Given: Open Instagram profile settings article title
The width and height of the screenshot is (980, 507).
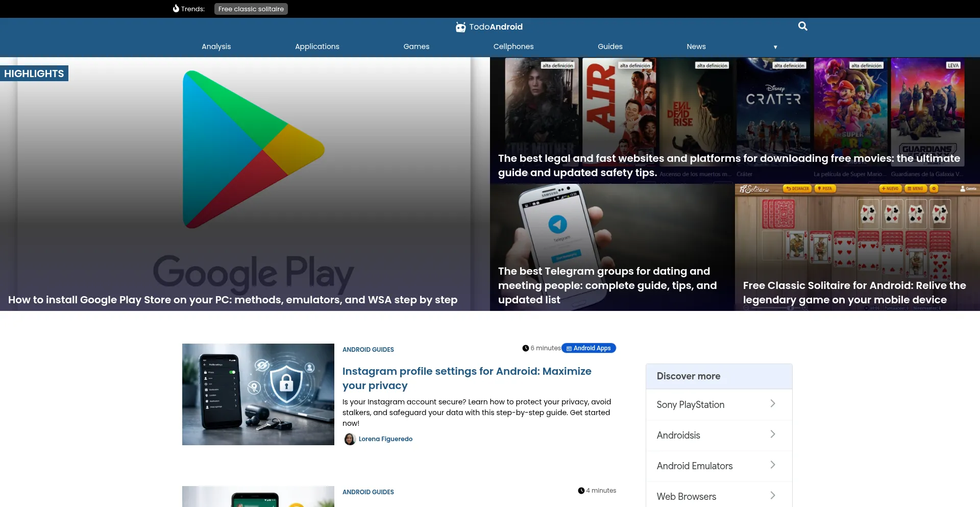Looking at the screenshot, I should (467, 378).
